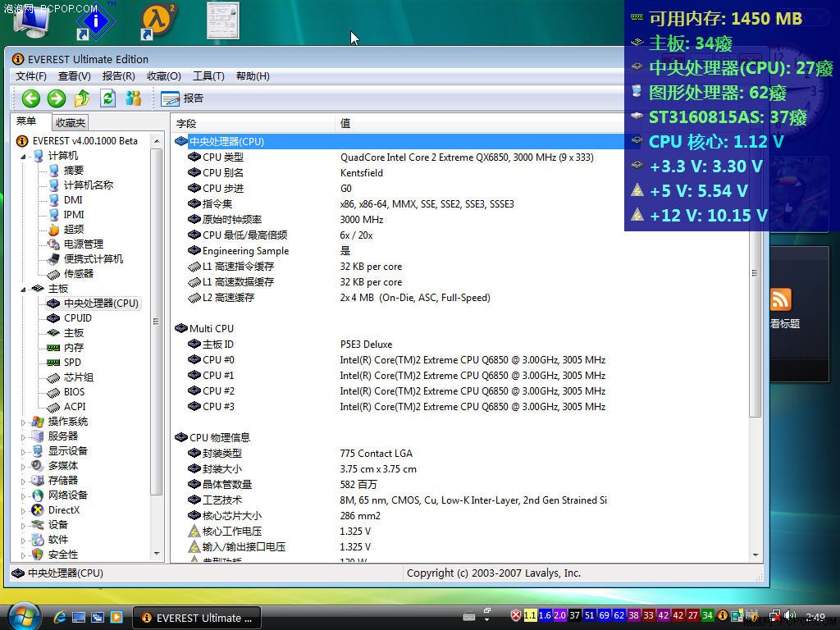Select 芯片组 in the tree

pos(79,377)
